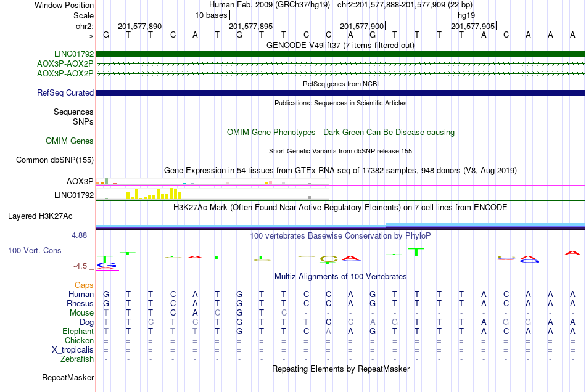Click the tall green T conservation logo
586x392 pixels.
tap(416, 252)
